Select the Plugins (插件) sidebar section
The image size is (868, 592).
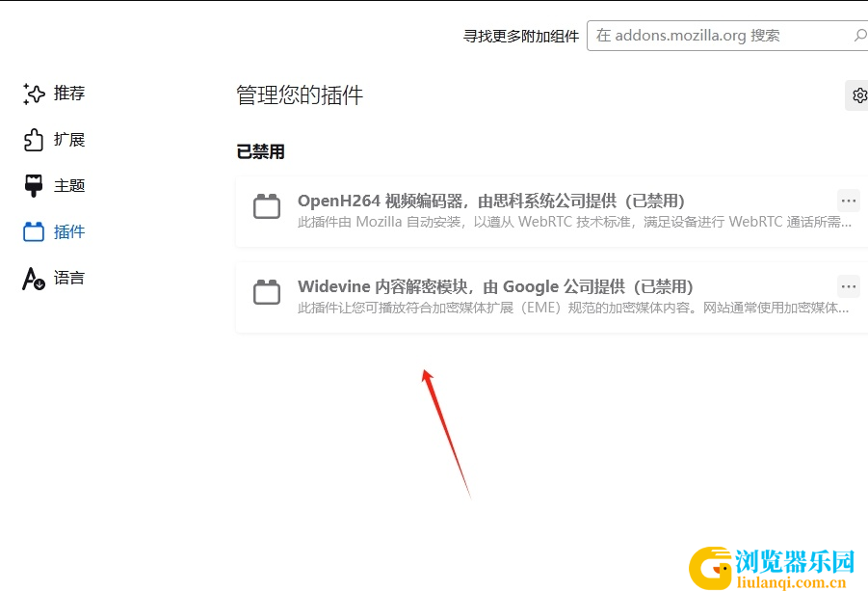[x=54, y=231]
